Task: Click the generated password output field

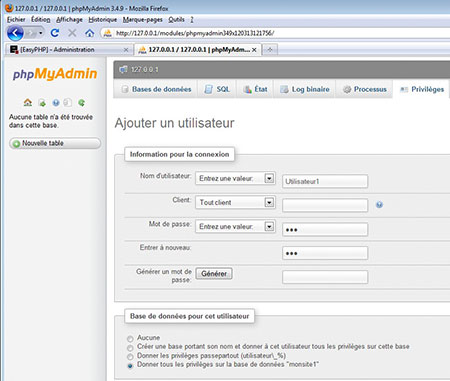Action: (325, 277)
